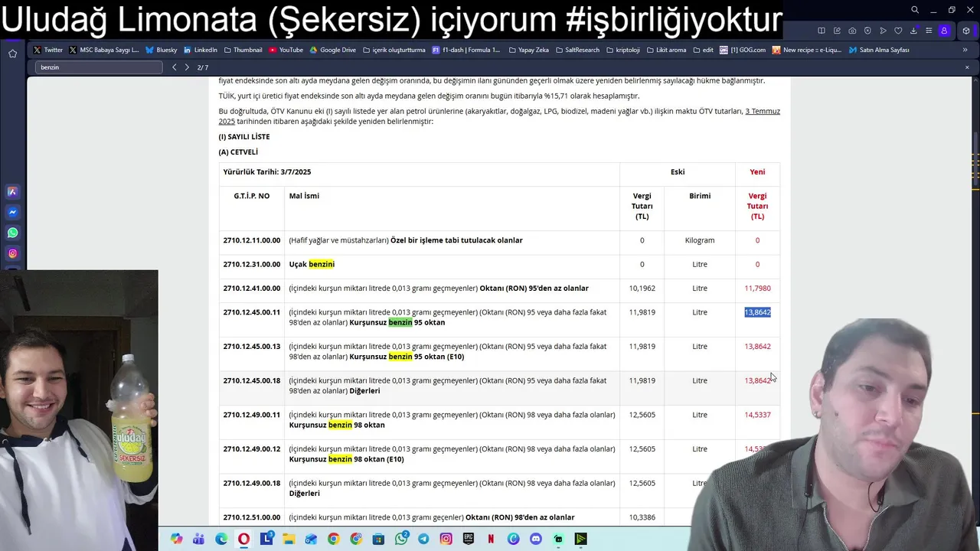Screen dimensions: 980x551
Task: Open Messenger in Opera sidebar
Action: tap(13, 212)
